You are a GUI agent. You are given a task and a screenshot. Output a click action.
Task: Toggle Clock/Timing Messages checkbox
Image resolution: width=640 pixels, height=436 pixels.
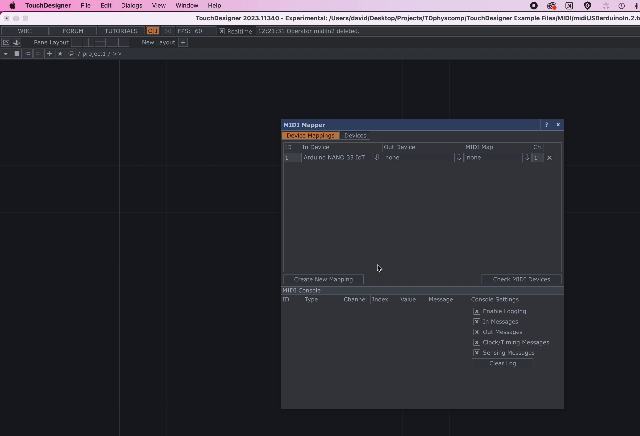pos(476,343)
